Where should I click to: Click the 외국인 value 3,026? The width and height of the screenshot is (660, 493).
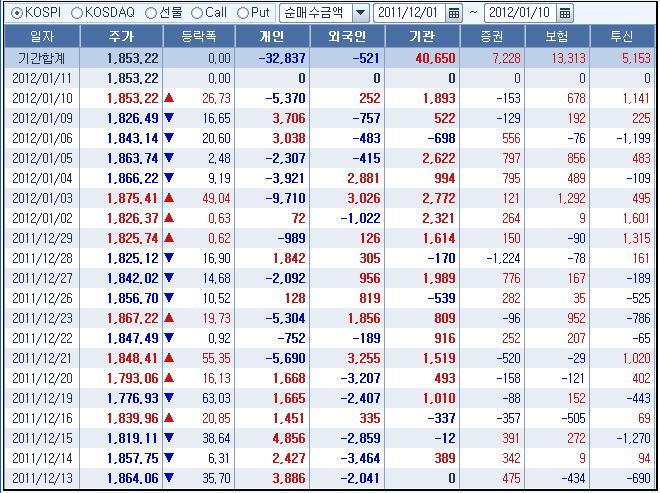364,198
